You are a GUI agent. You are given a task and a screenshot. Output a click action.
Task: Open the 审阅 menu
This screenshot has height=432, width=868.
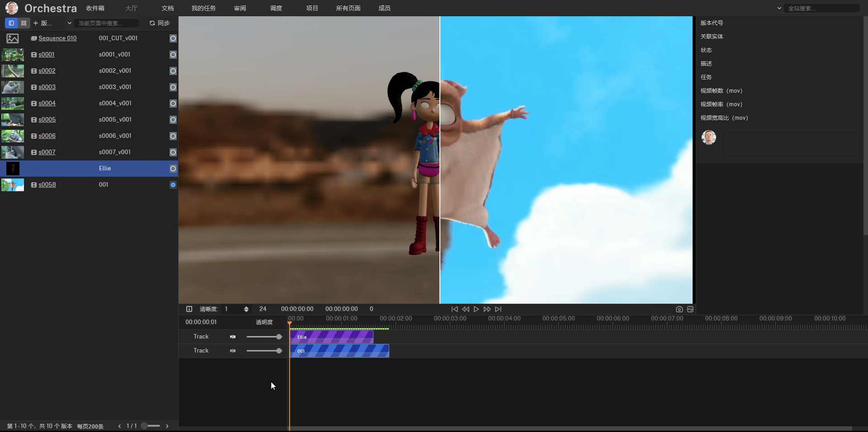tap(240, 8)
